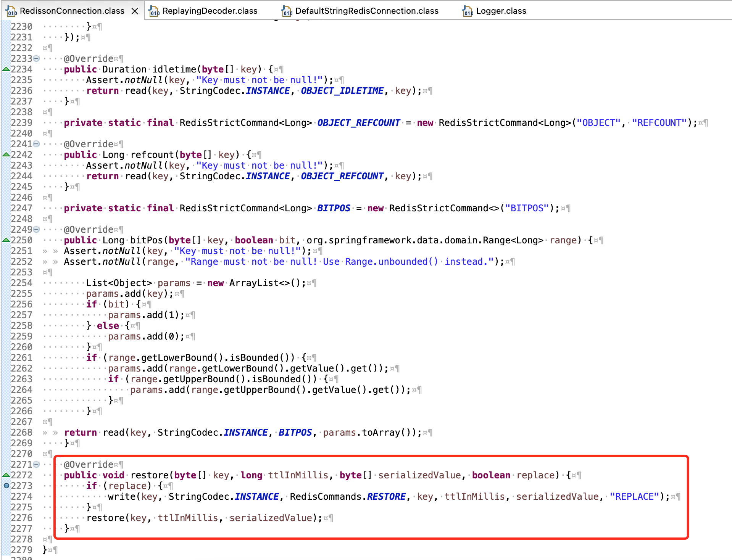Click the "REFCOUNT" string literal
The image size is (732, 560).
coord(659,123)
